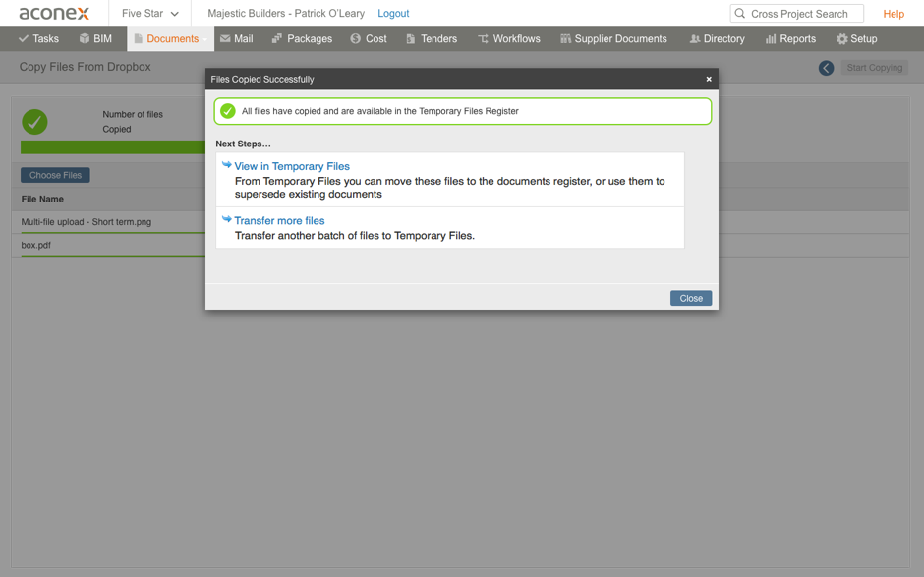The image size is (924, 577).
Task: Click the green success checkmark in the dialog
Action: [227, 111]
